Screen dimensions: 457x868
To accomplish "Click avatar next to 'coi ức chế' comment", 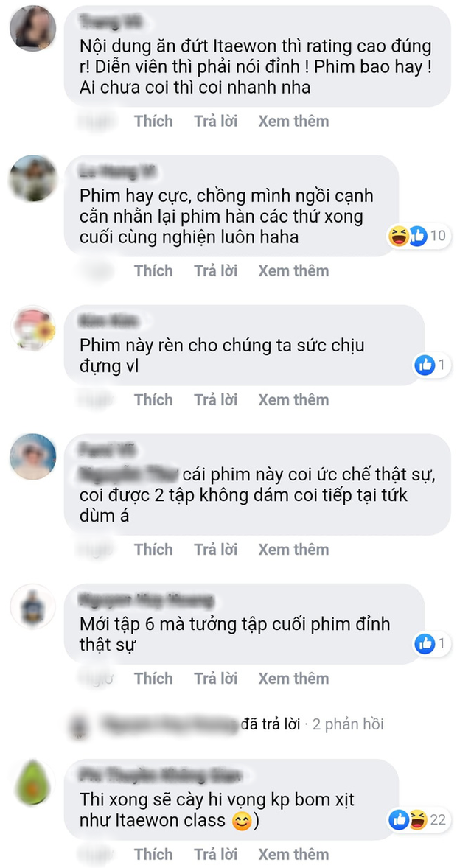I will click(x=32, y=457).
